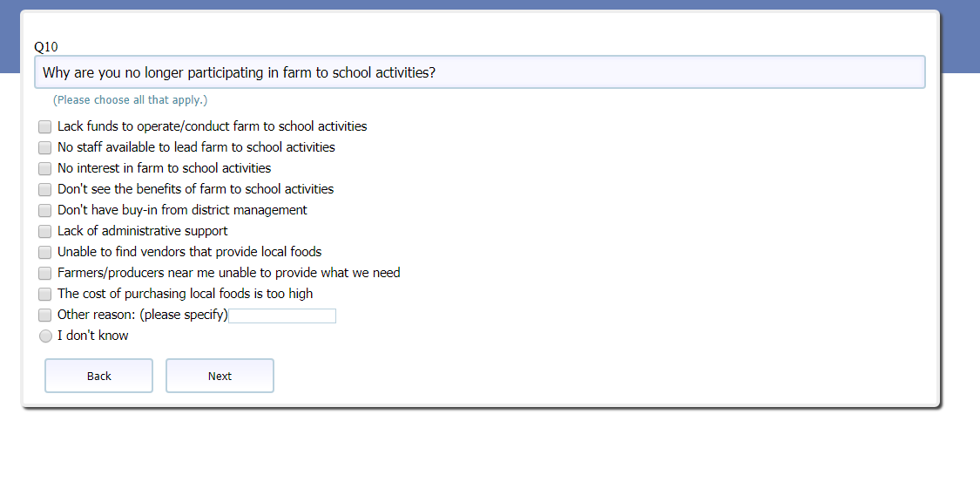Image resolution: width=980 pixels, height=482 pixels.
Task: Check 'Unable to find vendors' checkbox
Action: [x=45, y=252]
